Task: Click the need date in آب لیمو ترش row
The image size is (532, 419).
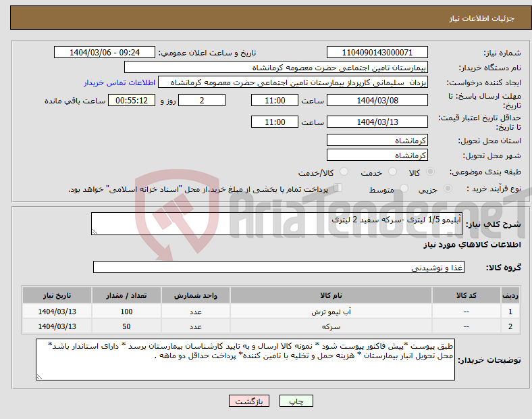Action: [57, 312]
